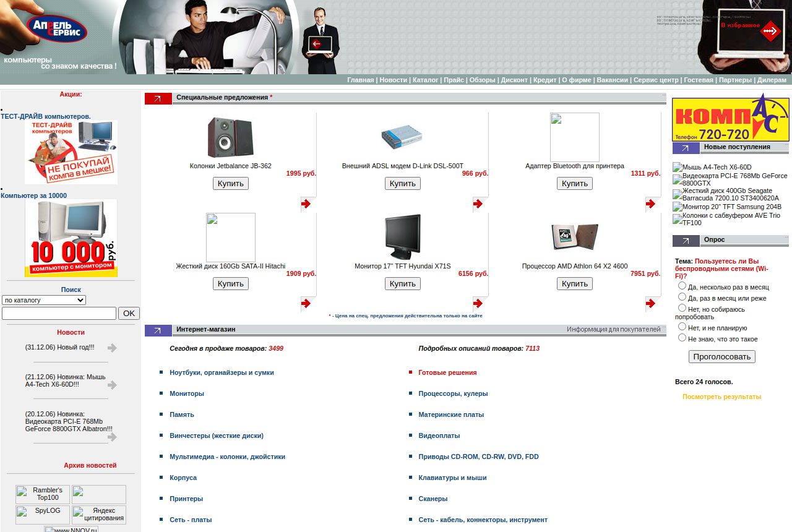Open Новости in top navigation
The image size is (792, 532).
coord(394,80)
